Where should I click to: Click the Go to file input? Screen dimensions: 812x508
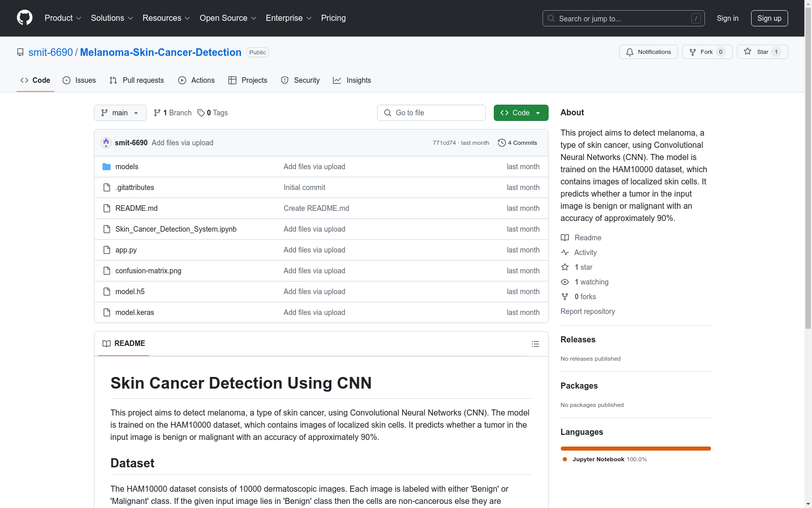(x=431, y=113)
